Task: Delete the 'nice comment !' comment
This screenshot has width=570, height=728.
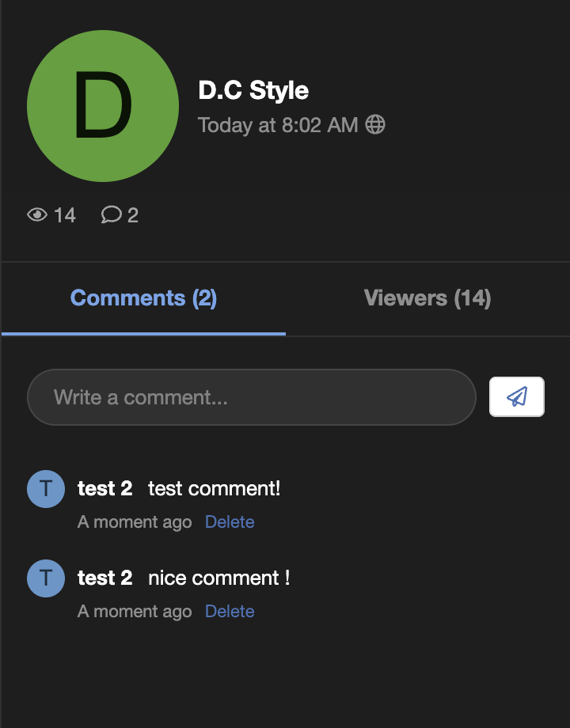Action: click(x=230, y=611)
